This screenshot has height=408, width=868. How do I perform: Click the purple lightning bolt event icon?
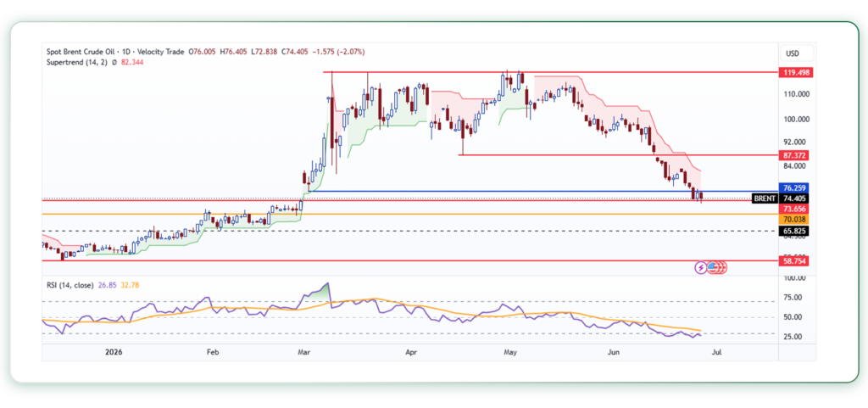point(701,267)
